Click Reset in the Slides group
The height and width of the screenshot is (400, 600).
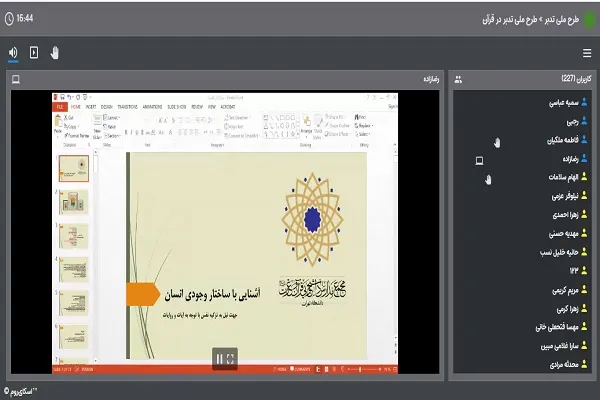(x=110, y=127)
